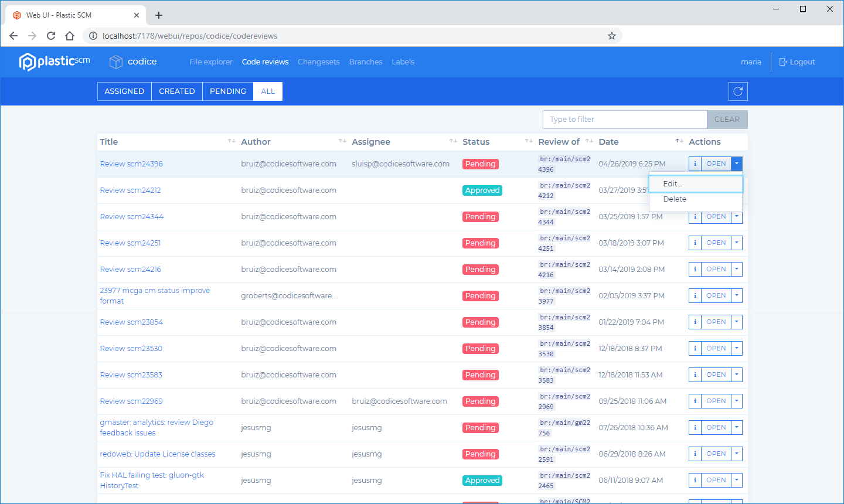
Task: Go to Changesets in the navigation
Action: pos(318,62)
